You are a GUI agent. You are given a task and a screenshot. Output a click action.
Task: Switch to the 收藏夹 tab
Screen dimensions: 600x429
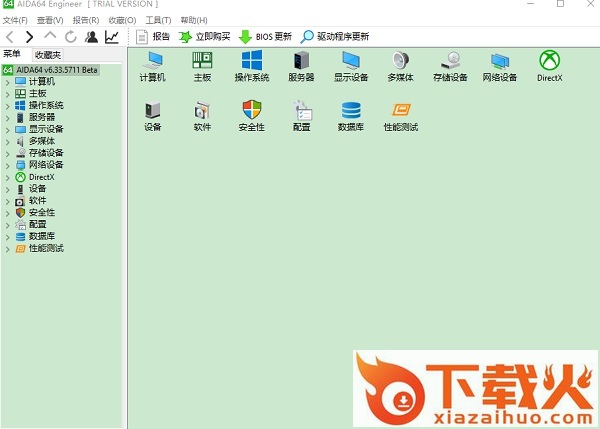pos(46,54)
